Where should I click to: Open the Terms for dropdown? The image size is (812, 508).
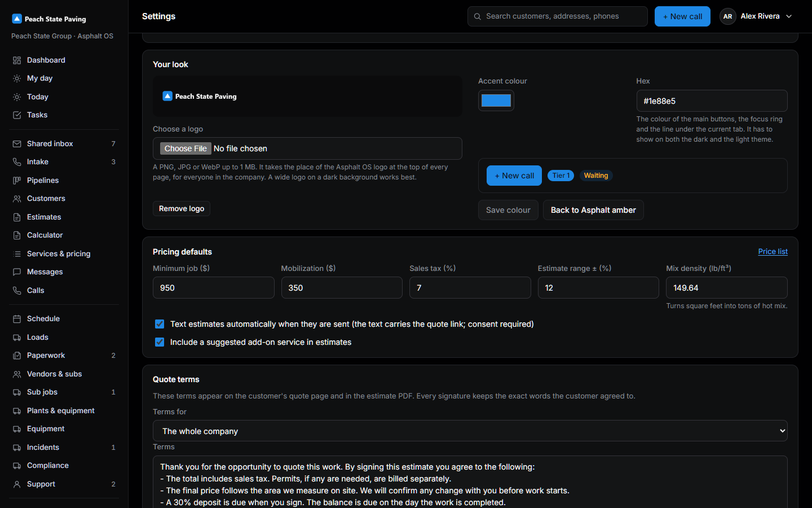470,431
